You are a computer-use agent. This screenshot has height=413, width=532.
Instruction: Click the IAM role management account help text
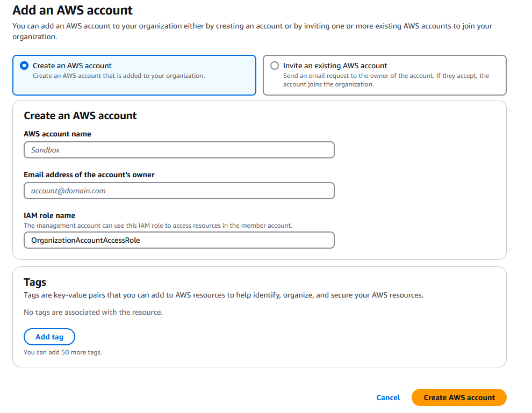[158, 226]
